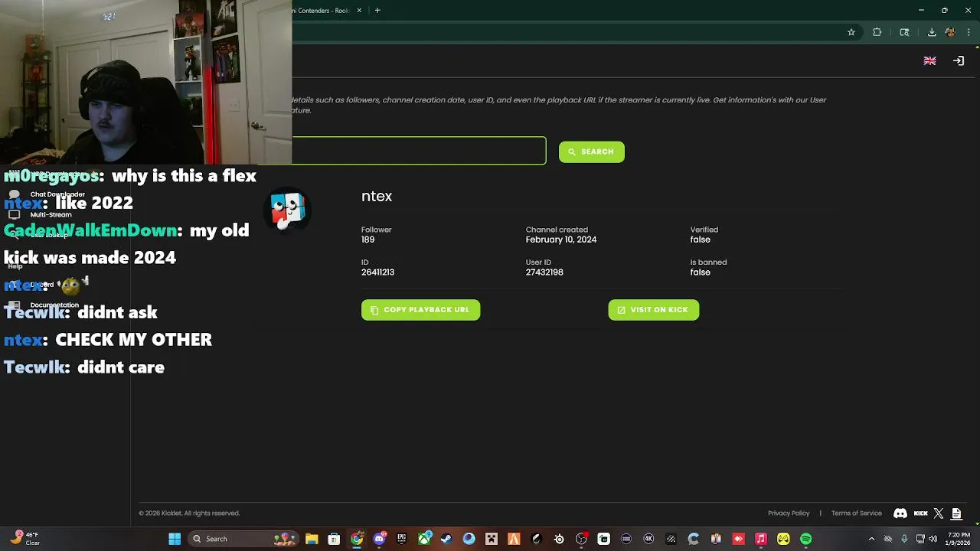
Task: Bookmark this page with the star icon
Action: coord(851,32)
